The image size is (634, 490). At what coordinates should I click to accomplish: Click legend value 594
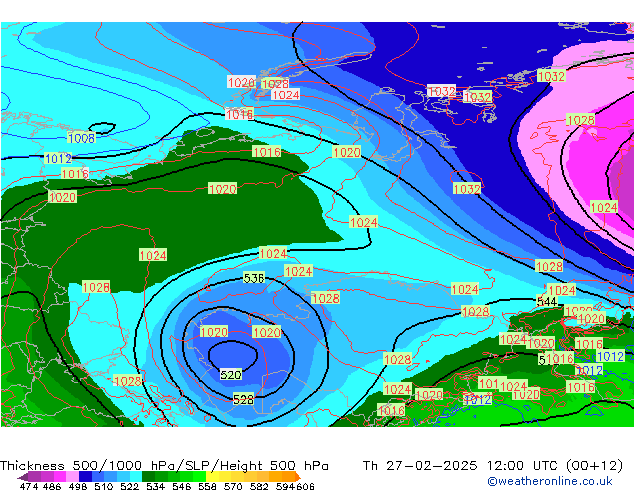285,486
